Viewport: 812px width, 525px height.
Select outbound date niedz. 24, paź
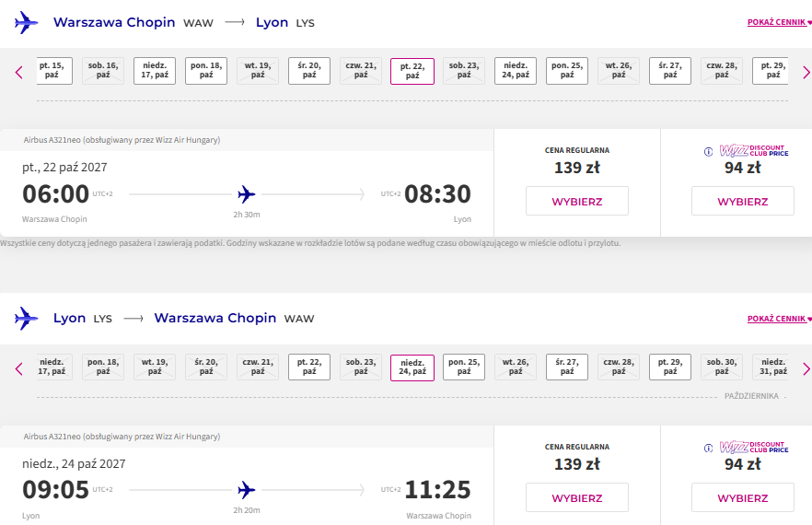[x=516, y=71]
